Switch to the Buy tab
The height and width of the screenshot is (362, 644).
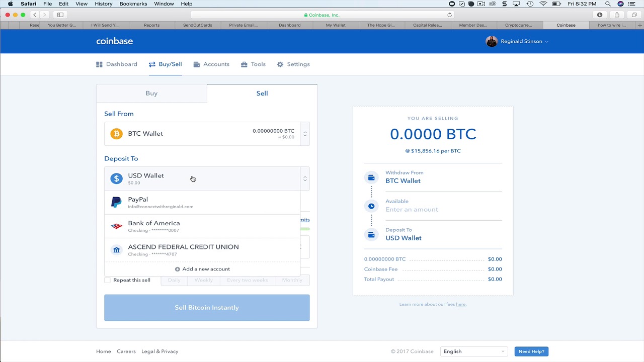tap(151, 94)
